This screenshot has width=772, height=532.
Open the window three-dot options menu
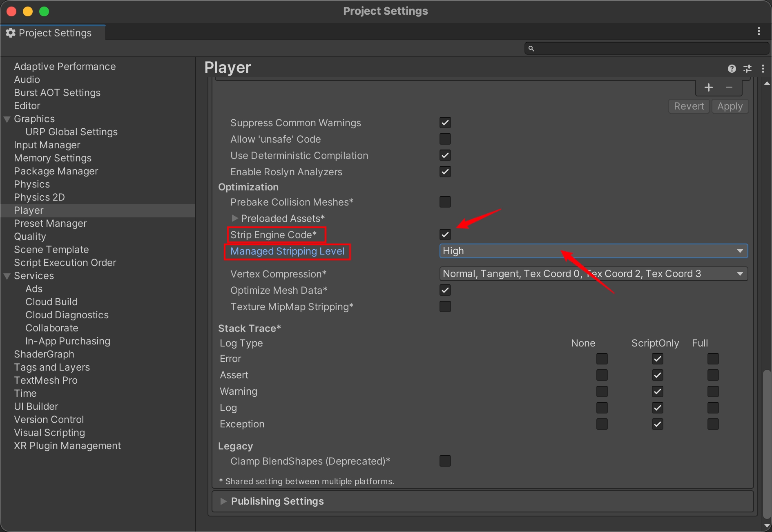pyautogui.click(x=759, y=31)
